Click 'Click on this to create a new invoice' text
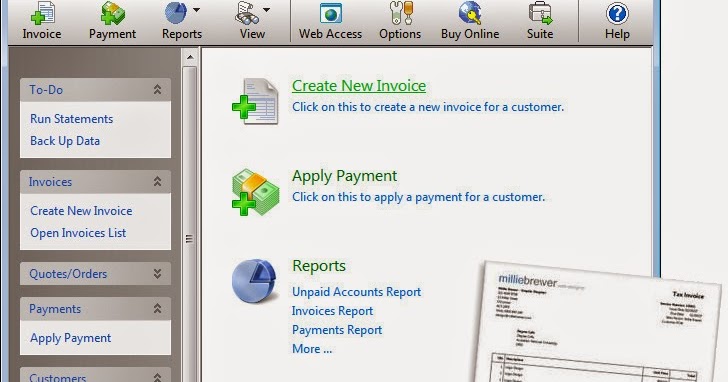The width and height of the screenshot is (728, 382). click(x=428, y=107)
